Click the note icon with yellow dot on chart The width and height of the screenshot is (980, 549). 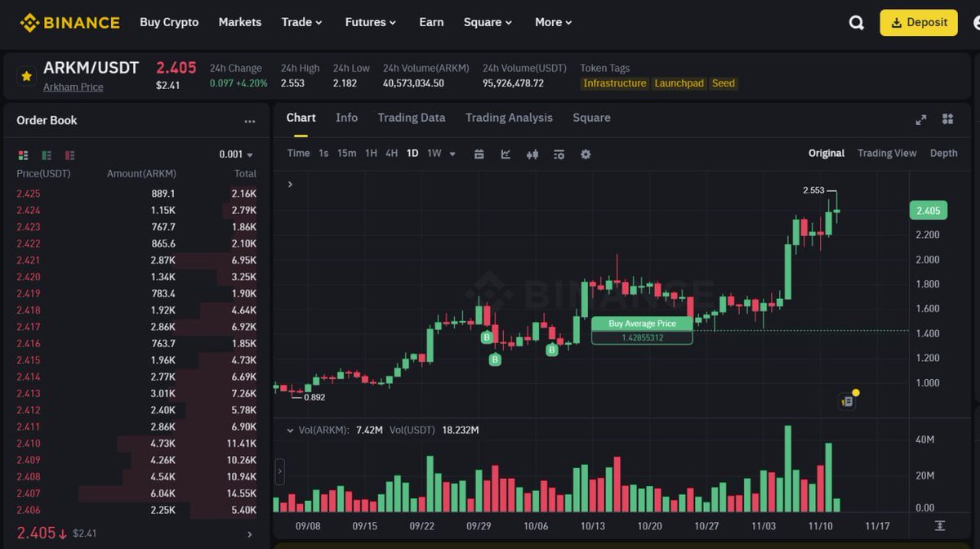tap(848, 400)
